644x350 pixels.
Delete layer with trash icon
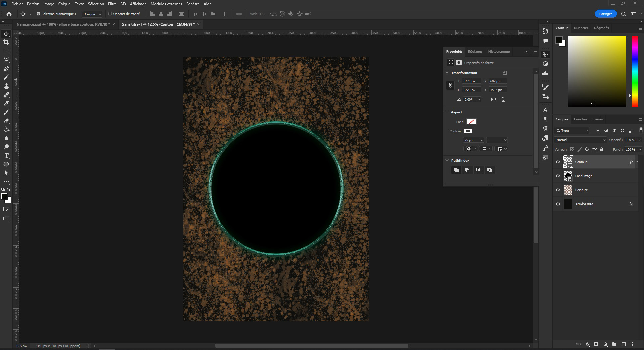pyautogui.click(x=633, y=344)
